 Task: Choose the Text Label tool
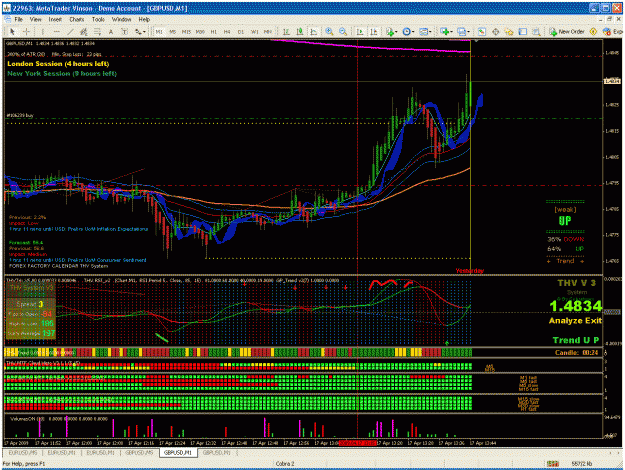coord(124,32)
